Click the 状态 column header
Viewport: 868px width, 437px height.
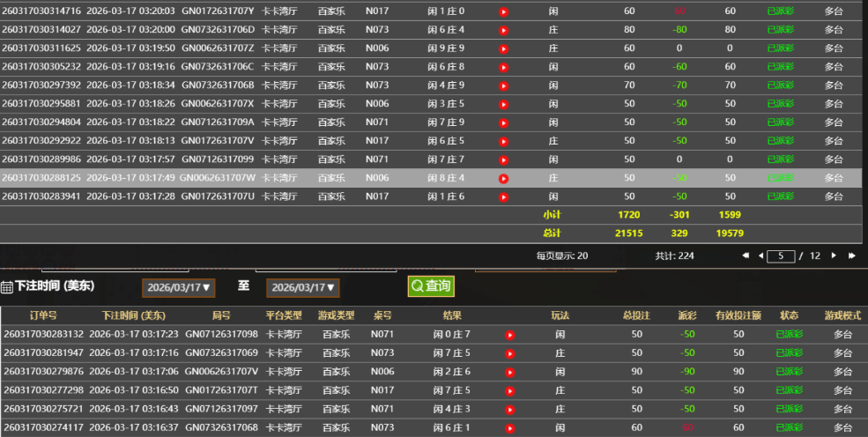(790, 315)
